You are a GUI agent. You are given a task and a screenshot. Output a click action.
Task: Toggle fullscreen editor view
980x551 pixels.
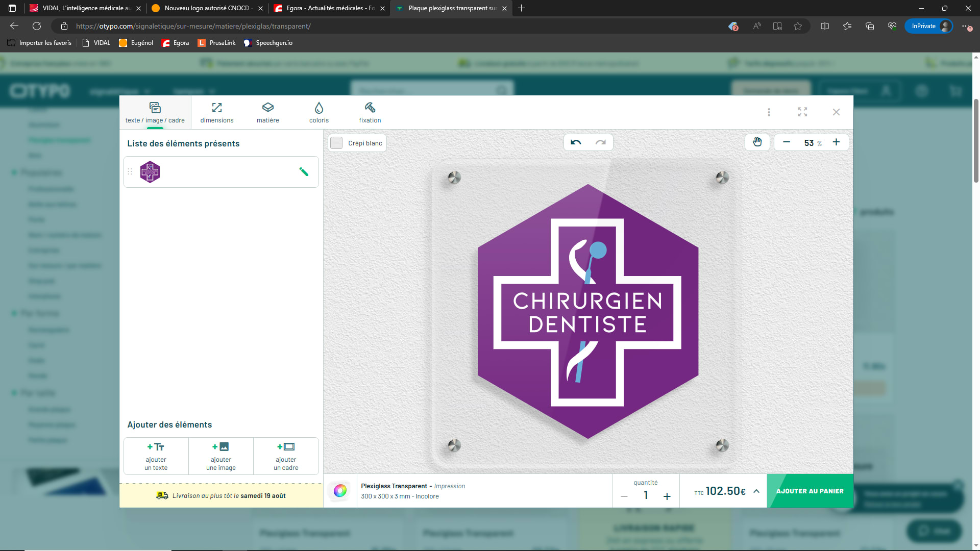click(x=802, y=112)
